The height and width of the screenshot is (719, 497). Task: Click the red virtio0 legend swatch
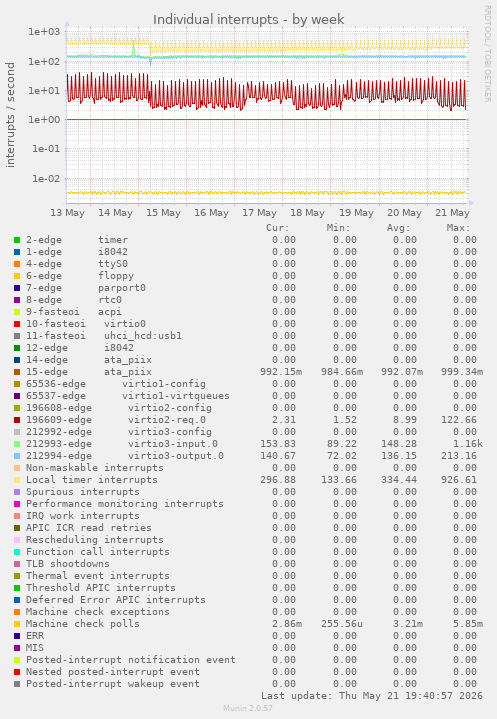(17, 324)
